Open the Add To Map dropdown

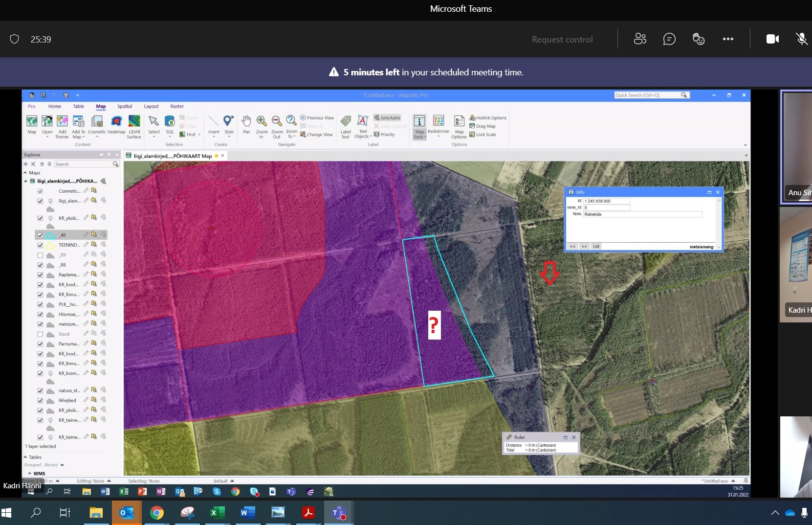point(83,137)
